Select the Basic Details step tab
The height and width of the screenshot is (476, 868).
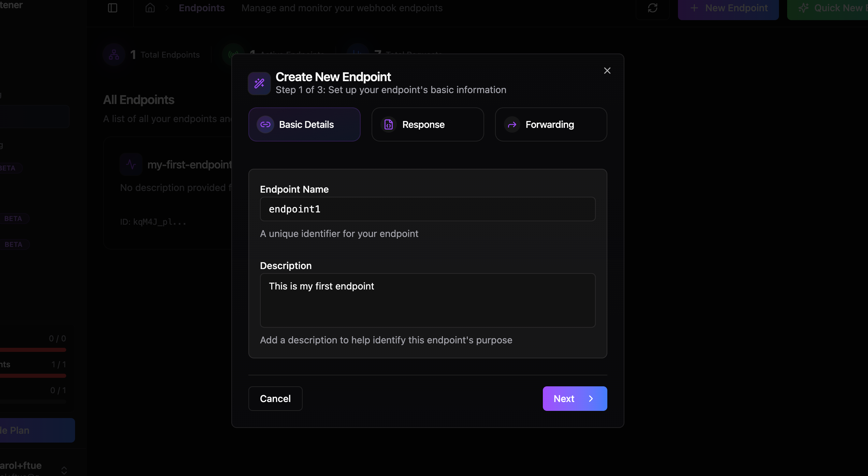pos(304,124)
